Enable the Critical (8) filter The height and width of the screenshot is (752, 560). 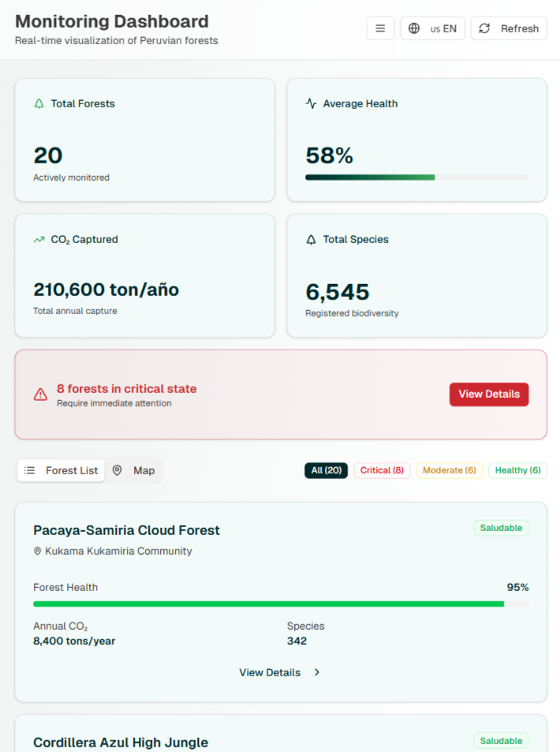(x=382, y=470)
